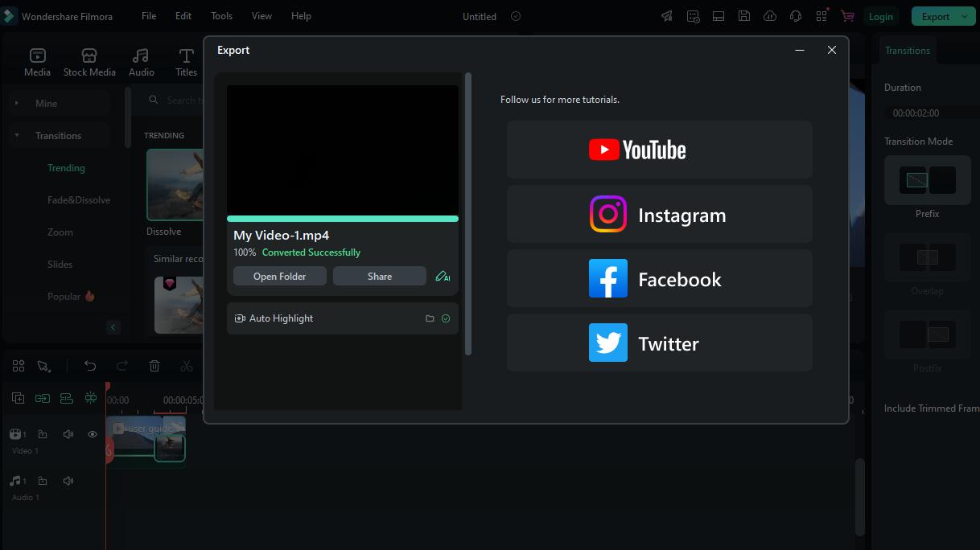Image resolution: width=980 pixels, height=550 pixels.
Task: Click the exported video preview thumbnail
Action: tap(343, 150)
